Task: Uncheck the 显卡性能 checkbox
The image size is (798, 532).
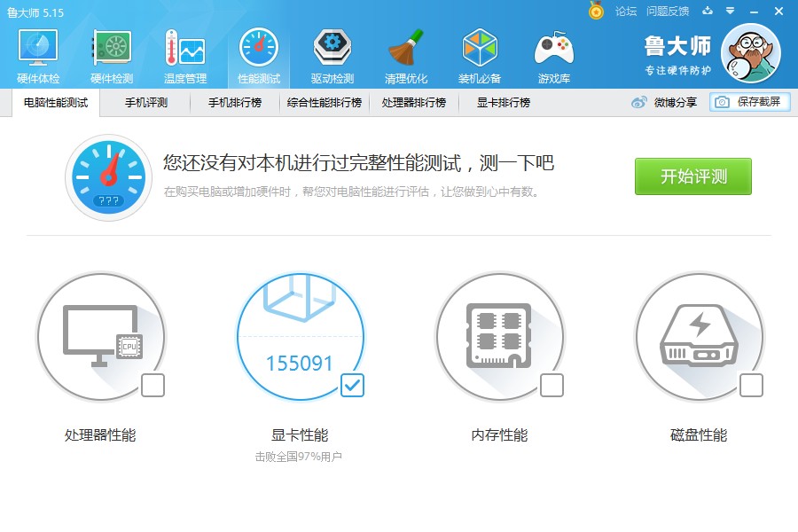Action: pyautogui.click(x=352, y=386)
